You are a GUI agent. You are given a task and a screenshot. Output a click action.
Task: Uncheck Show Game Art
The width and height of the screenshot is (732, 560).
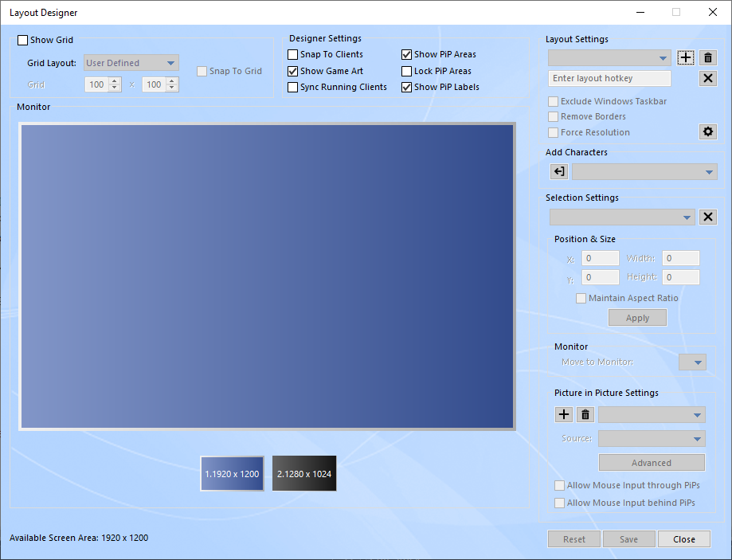pyautogui.click(x=293, y=72)
